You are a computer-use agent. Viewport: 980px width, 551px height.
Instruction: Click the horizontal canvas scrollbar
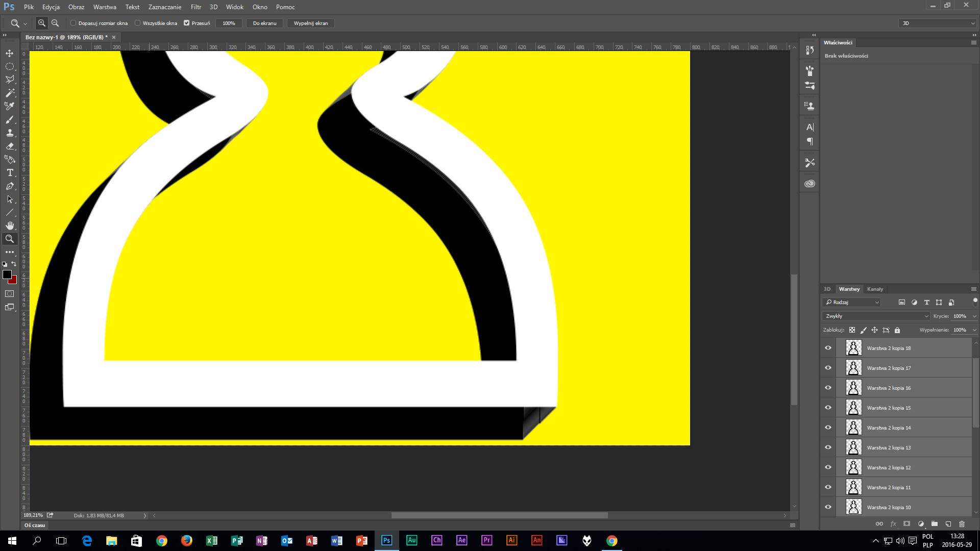pyautogui.click(x=499, y=516)
